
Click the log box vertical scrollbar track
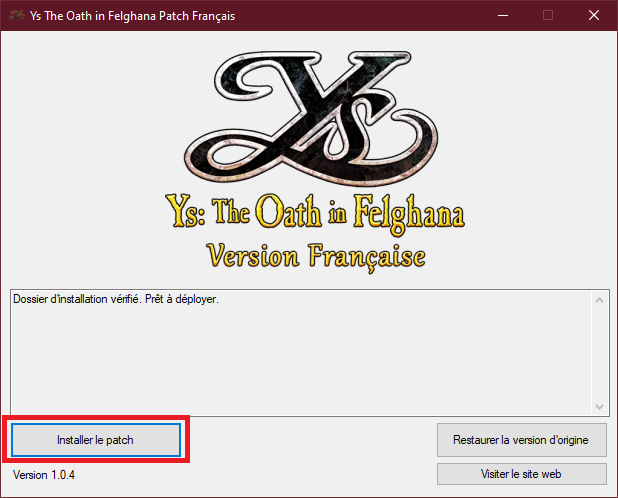[x=599, y=353]
